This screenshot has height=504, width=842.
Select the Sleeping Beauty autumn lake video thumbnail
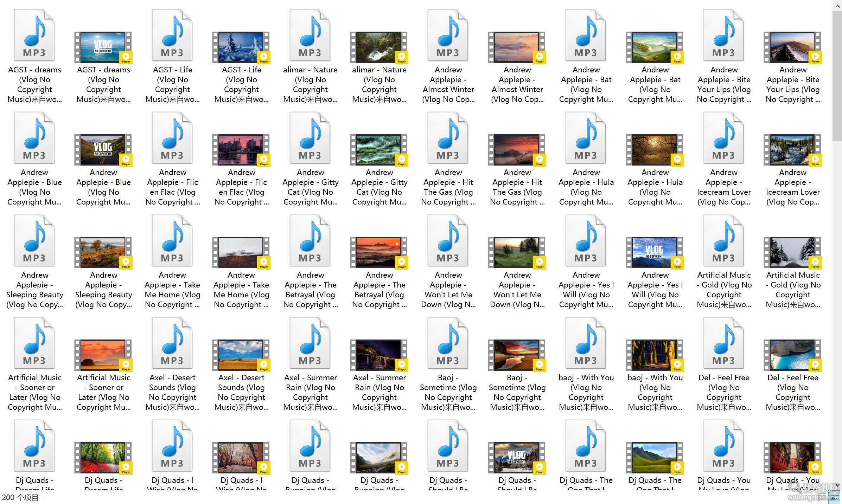click(x=103, y=252)
